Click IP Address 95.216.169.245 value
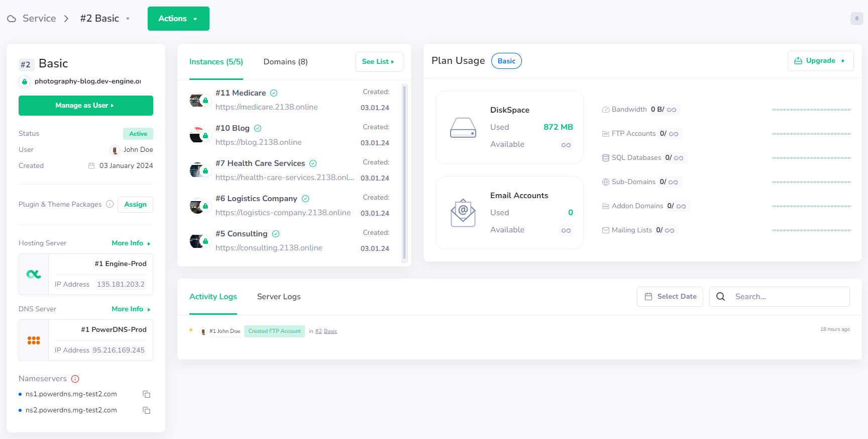This screenshot has height=439, width=868. tap(119, 350)
